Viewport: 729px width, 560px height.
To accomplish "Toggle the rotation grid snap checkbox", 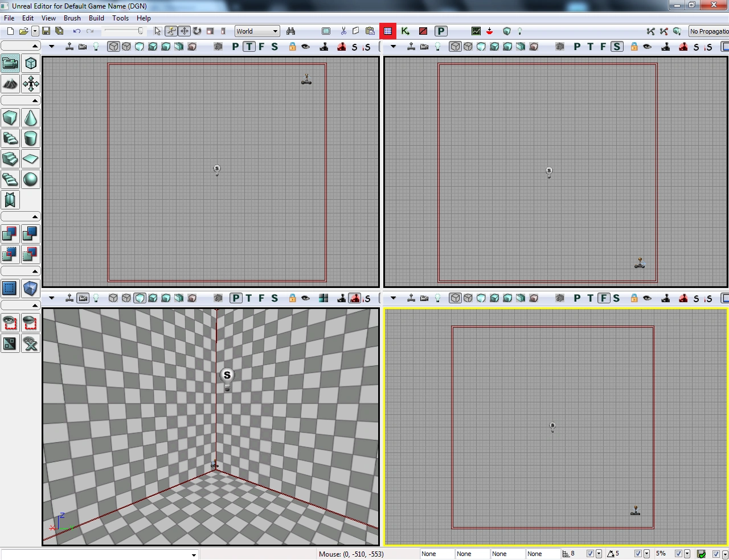I will (x=638, y=554).
